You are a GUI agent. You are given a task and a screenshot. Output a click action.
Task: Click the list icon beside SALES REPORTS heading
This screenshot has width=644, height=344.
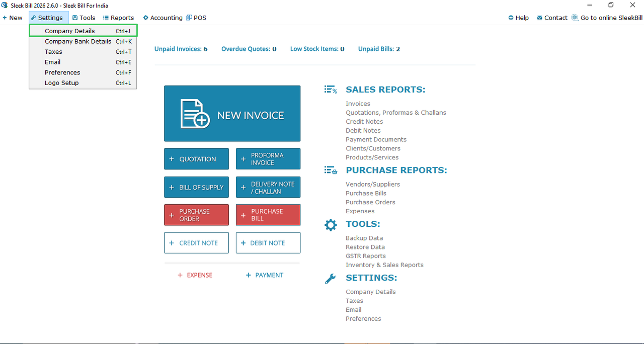[331, 90]
